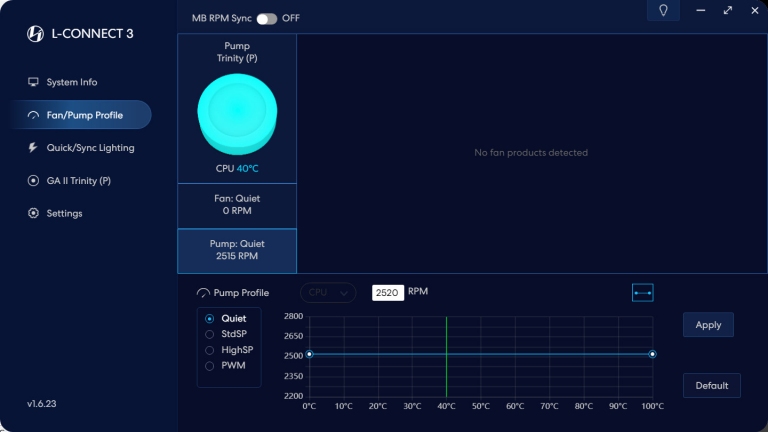
Task: Select the Pump: Quiet 2515 RPM tab
Action: coord(237,250)
